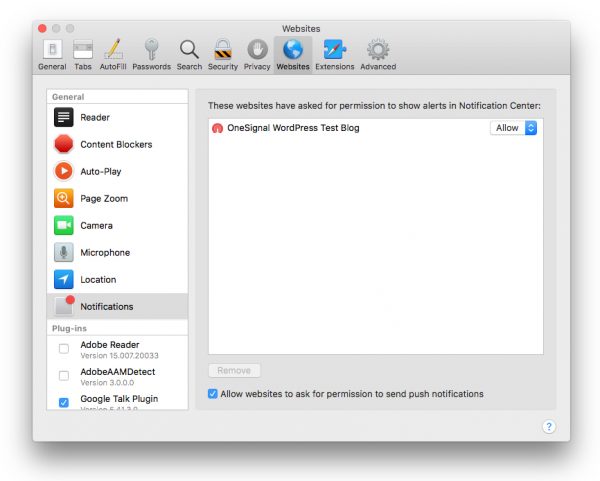Select Content Blockers in sidebar

click(x=116, y=145)
